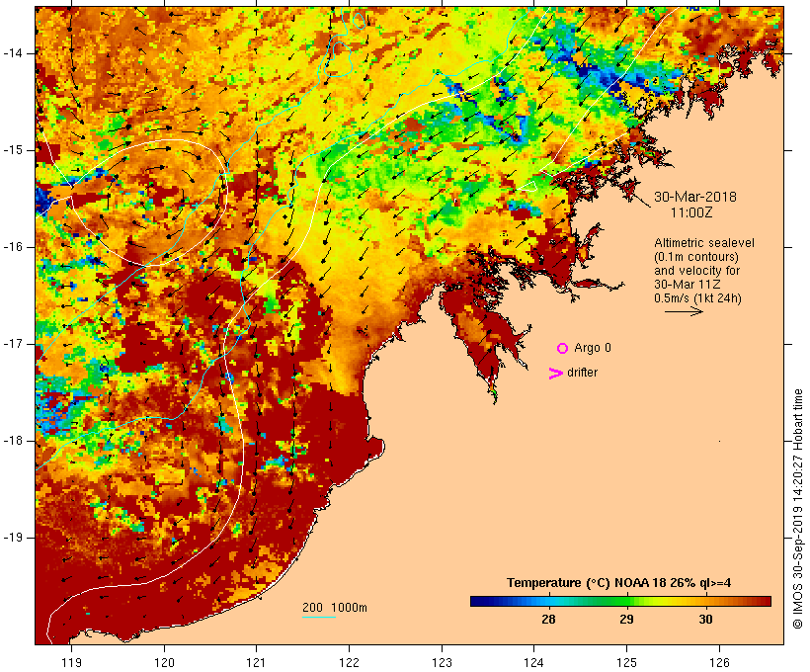Click the cyan 200m isobath legend line
This screenshot has height=672, width=810.
319,617
